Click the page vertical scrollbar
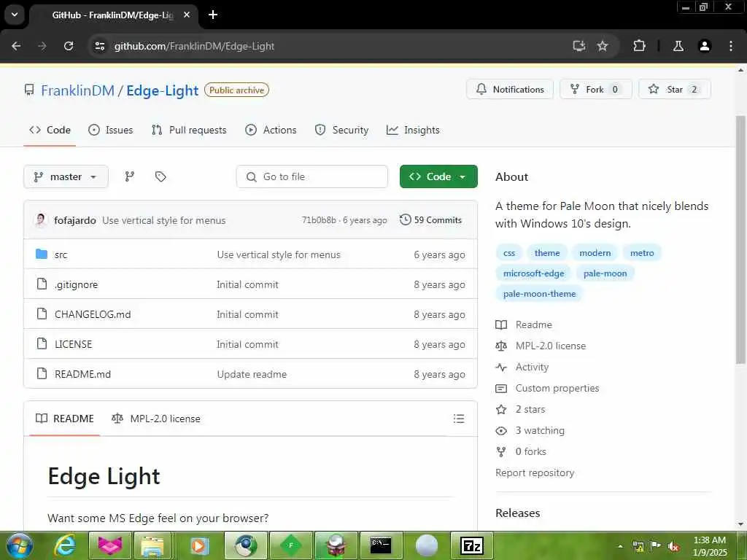 (x=740, y=239)
